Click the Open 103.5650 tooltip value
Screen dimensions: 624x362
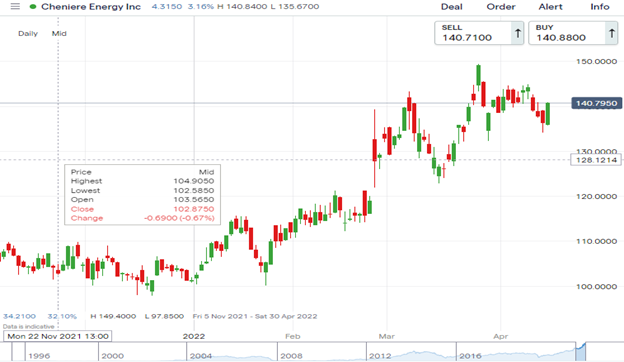point(193,200)
